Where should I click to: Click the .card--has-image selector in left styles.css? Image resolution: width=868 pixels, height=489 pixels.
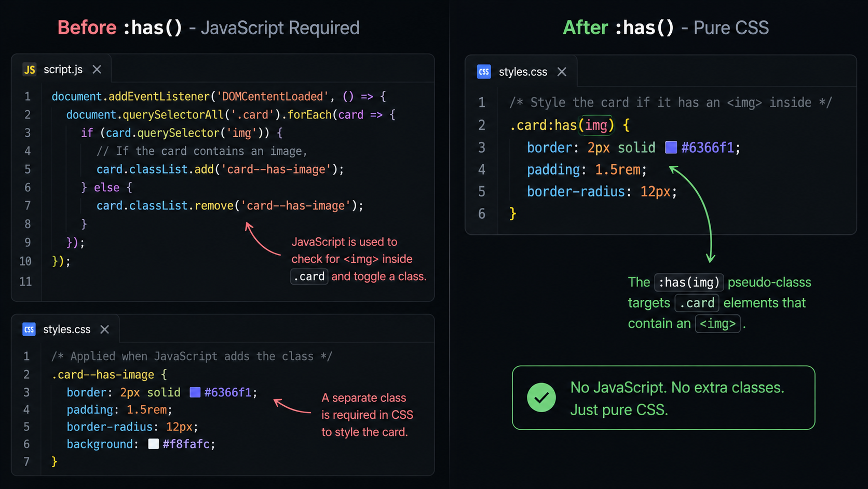(x=103, y=375)
